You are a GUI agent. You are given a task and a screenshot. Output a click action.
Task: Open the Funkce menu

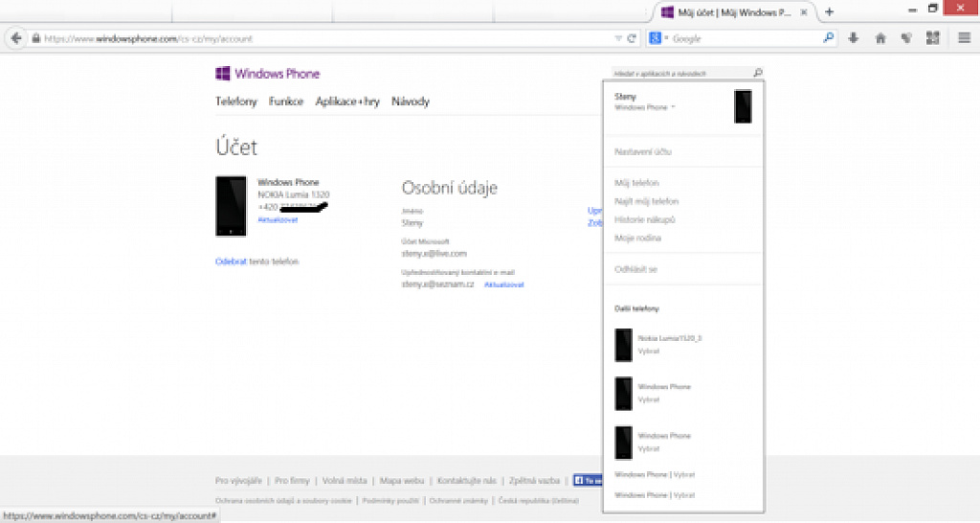(x=286, y=102)
